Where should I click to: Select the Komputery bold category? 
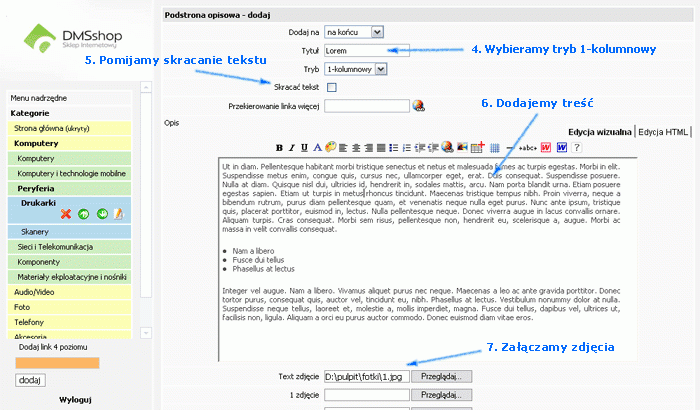pyautogui.click(x=70, y=143)
